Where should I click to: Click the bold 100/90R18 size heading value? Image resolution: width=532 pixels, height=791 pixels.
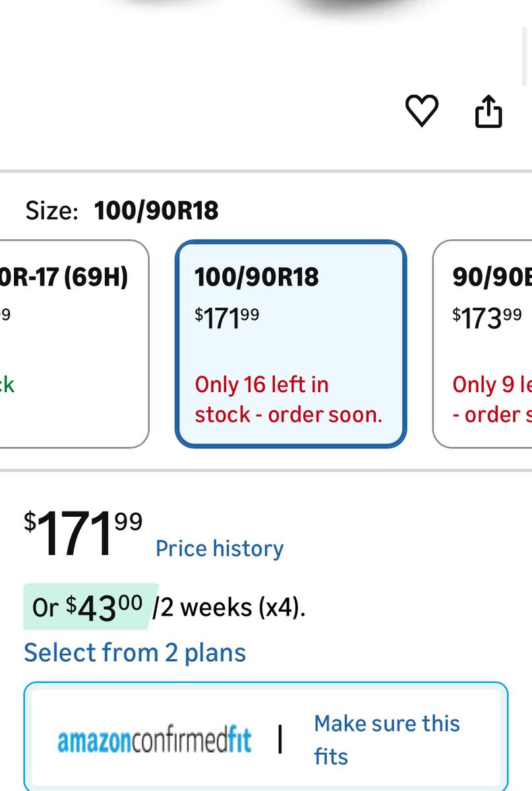pos(156,211)
